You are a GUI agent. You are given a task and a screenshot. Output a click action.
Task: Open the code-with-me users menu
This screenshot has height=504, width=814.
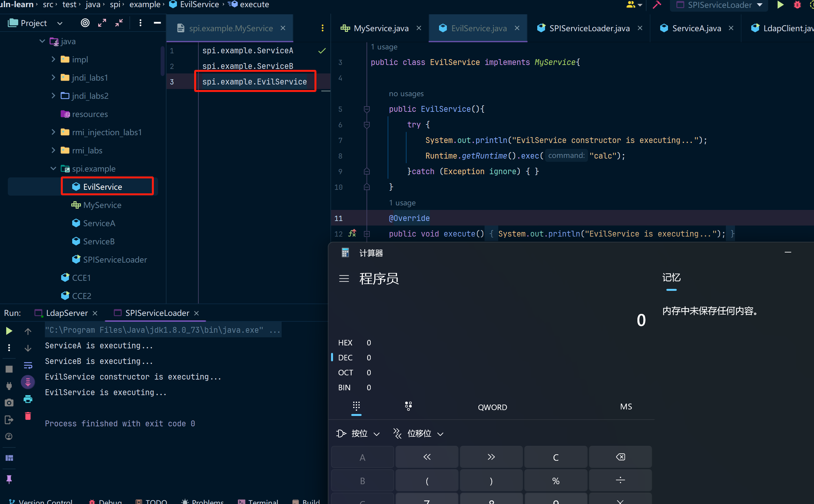634,5
